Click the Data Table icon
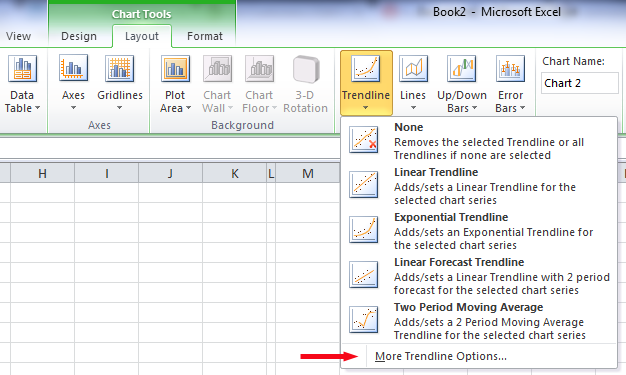The height and width of the screenshot is (375, 626). click(x=22, y=69)
